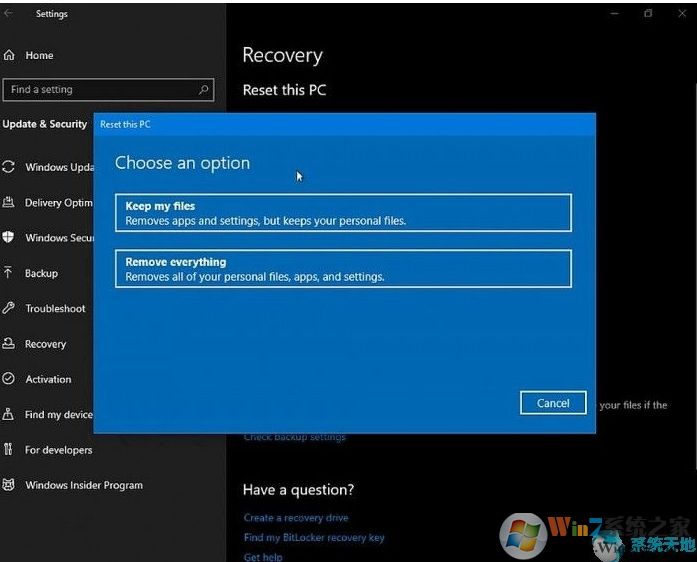Click the Have a question? heading
Screen dimensions: 697x562
[x=298, y=490]
